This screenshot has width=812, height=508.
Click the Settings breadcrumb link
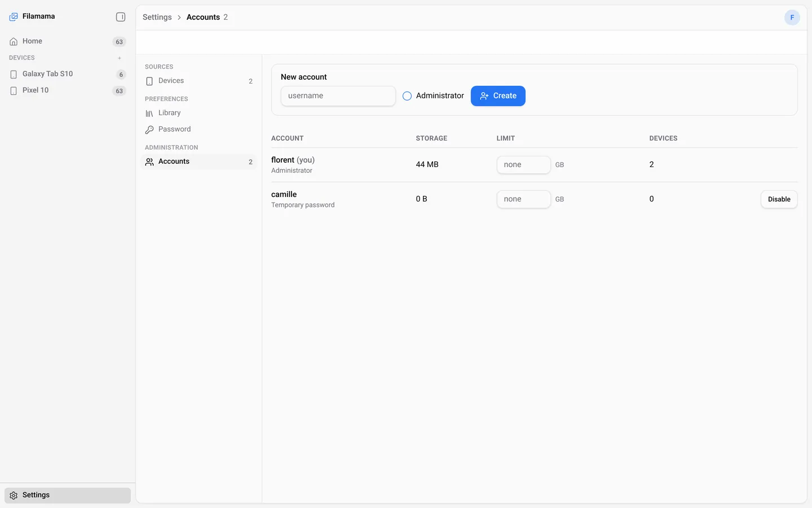coord(157,17)
